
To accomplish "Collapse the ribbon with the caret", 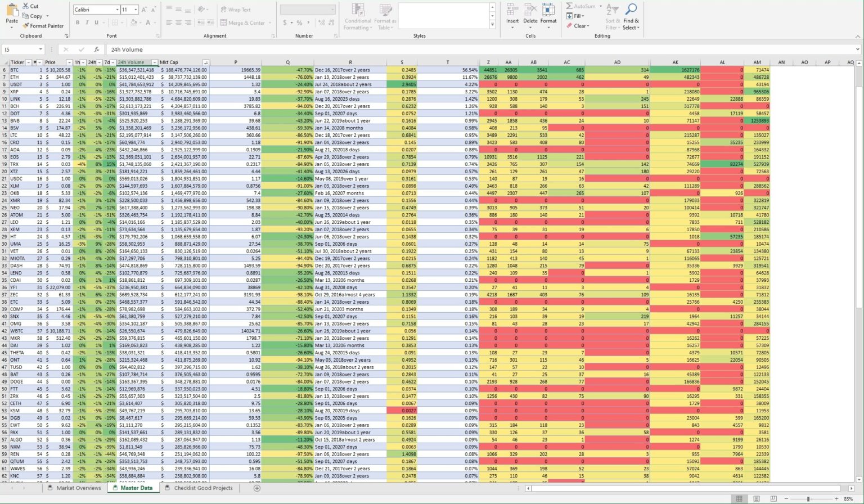I will click(857, 36).
